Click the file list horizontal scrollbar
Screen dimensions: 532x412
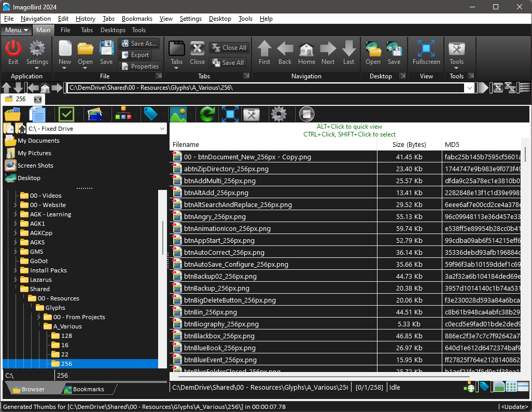point(324,376)
